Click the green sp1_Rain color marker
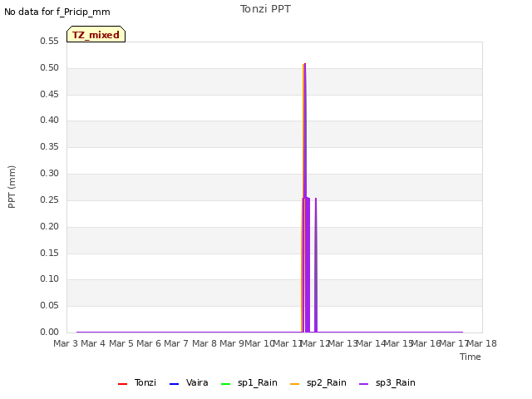The height and width of the screenshot is (399, 532). [225, 384]
